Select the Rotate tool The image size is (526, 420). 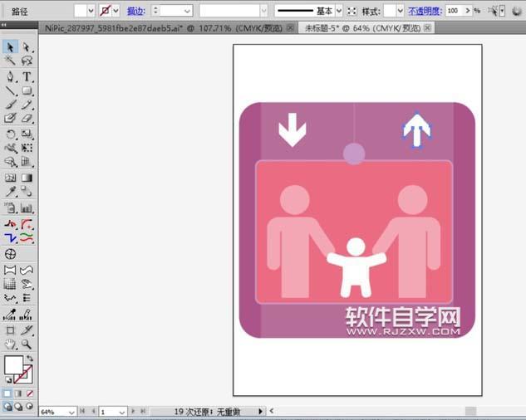tap(10, 134)
